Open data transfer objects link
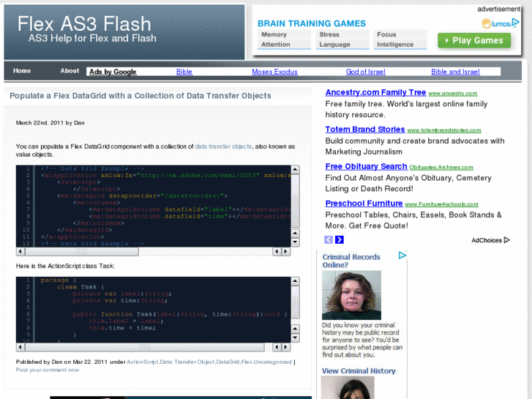 223,146
